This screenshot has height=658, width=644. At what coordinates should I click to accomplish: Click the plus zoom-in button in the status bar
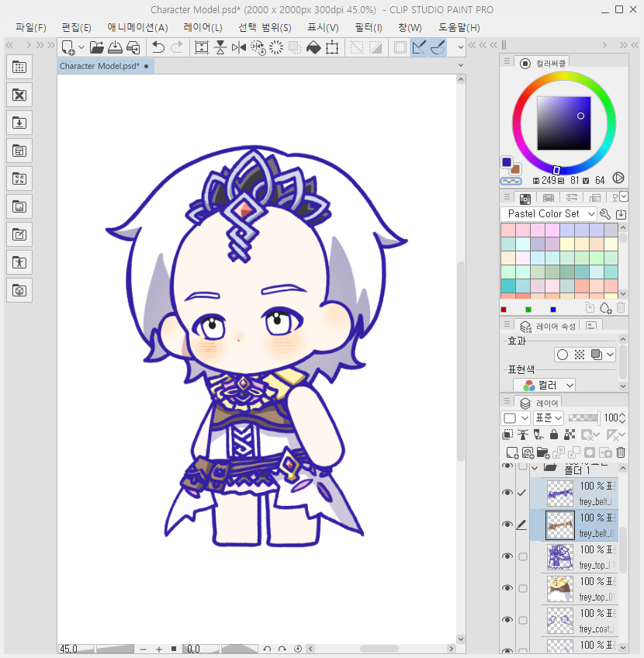click(159, 649)
